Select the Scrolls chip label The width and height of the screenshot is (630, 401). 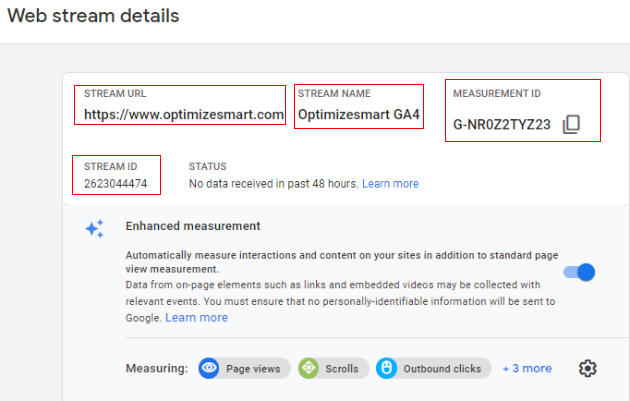(x=342, y=368)
